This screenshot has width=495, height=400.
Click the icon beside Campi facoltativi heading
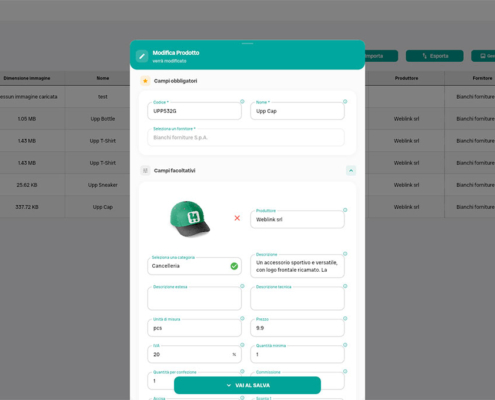tap(145, 170)
